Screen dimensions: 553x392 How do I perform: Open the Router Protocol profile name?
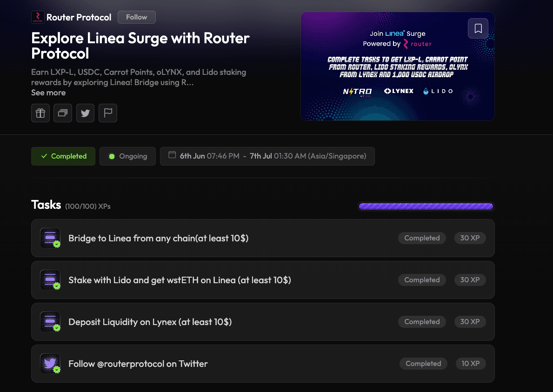click(79, 17)
